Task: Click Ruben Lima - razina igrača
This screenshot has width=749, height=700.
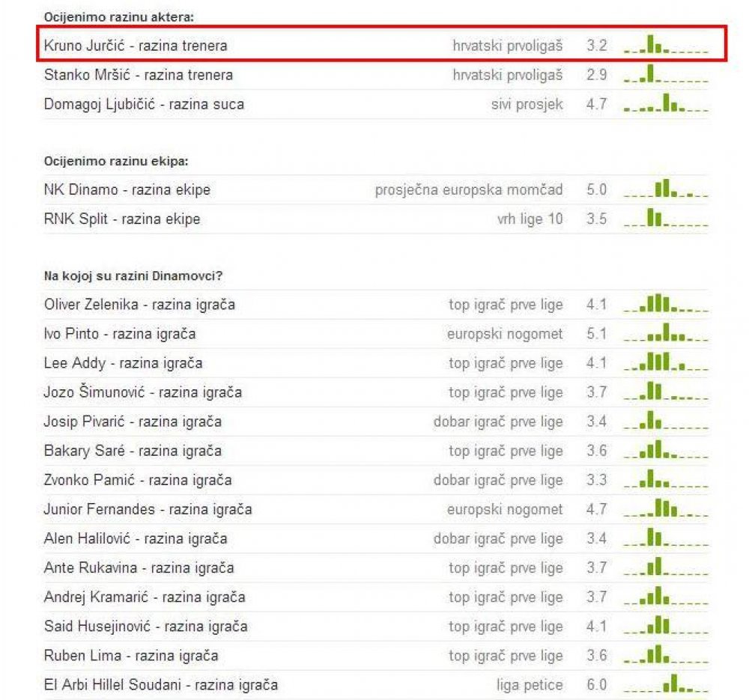Action: coord(131,655)
